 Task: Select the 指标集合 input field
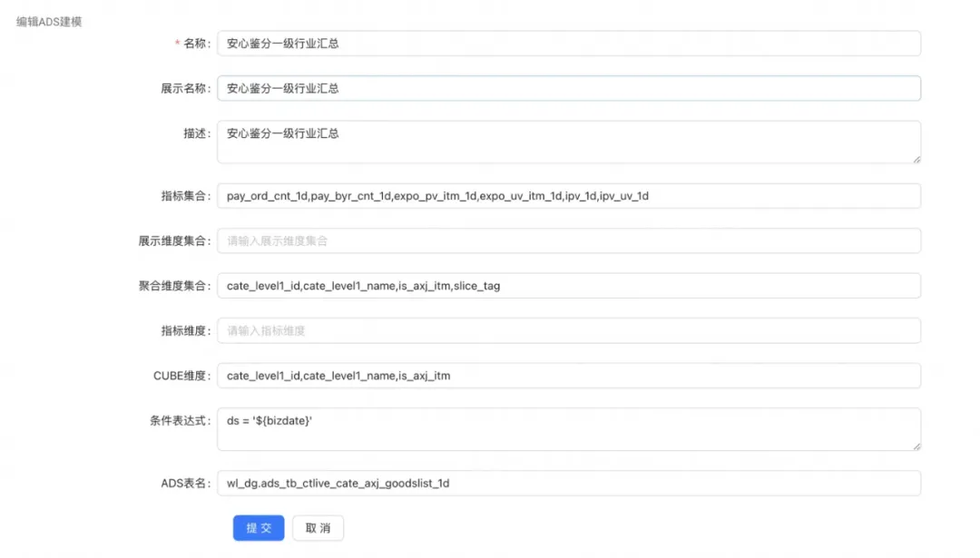[x=568, y=196]
